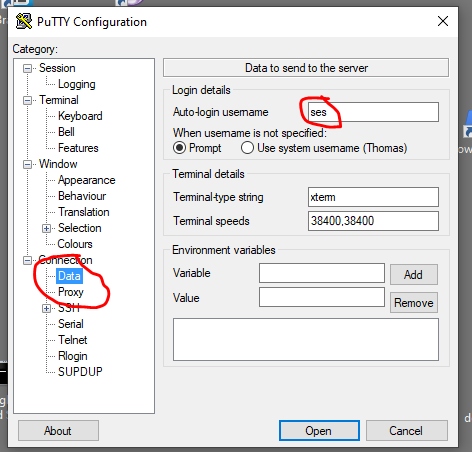The image size is (472, 452).
Task: Collapse the Session tree node
Action: pyautogui.click(x=27, y=68)
